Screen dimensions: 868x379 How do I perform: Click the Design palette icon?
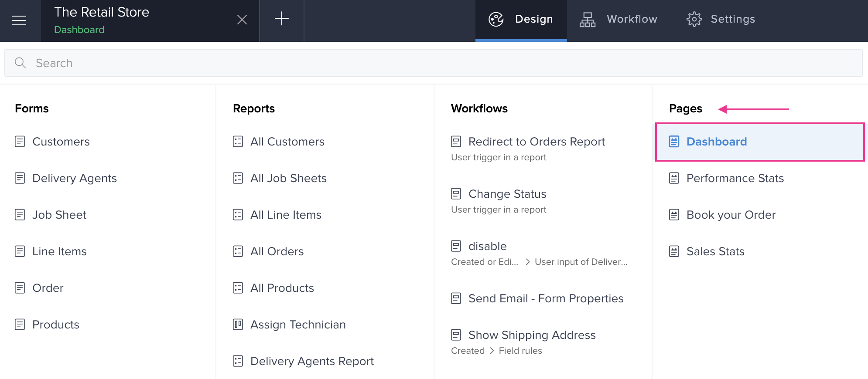(496, 19)
